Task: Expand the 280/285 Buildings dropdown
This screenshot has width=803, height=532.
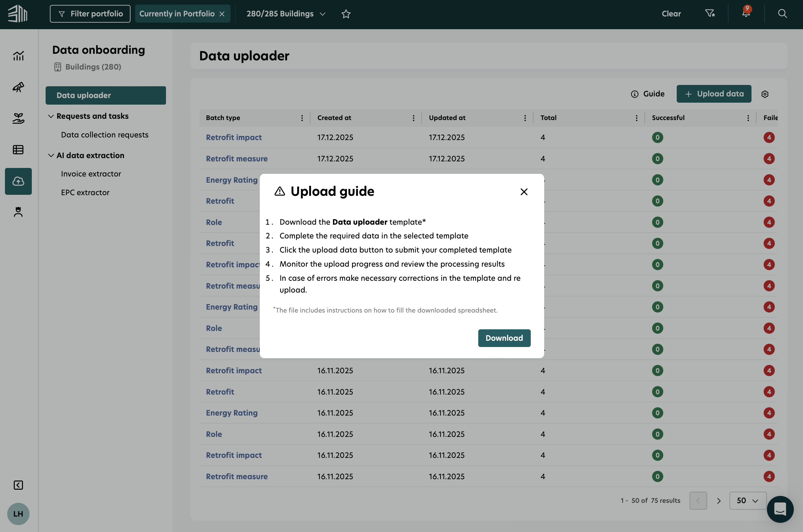Action: click(286, 14)
